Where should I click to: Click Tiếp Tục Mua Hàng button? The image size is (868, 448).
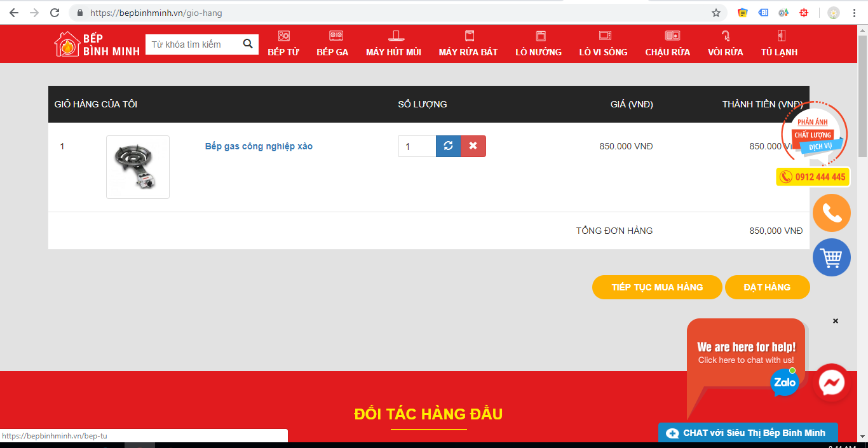tap(657, 287)
